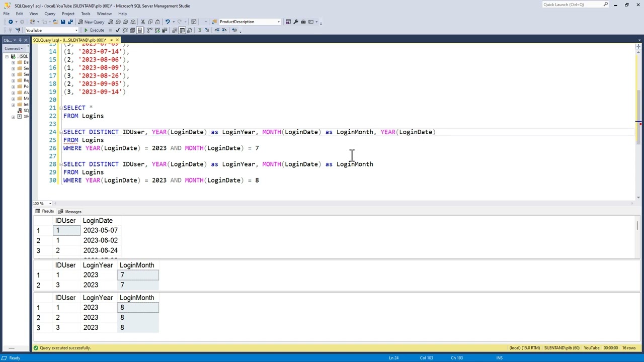Toggle pin on SQLQuery1.sql tab
644x362 pixels.
pyautogui.click(x=111, y=40)
